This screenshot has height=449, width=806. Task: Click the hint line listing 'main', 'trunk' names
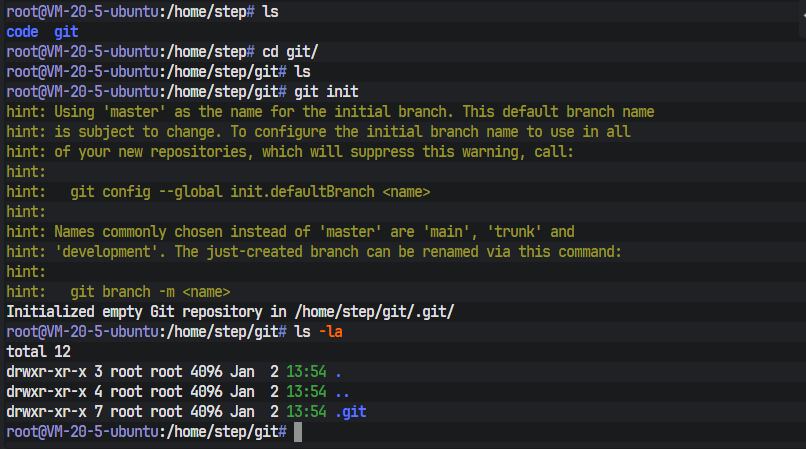pyautogui.click(x=290, y=232)
